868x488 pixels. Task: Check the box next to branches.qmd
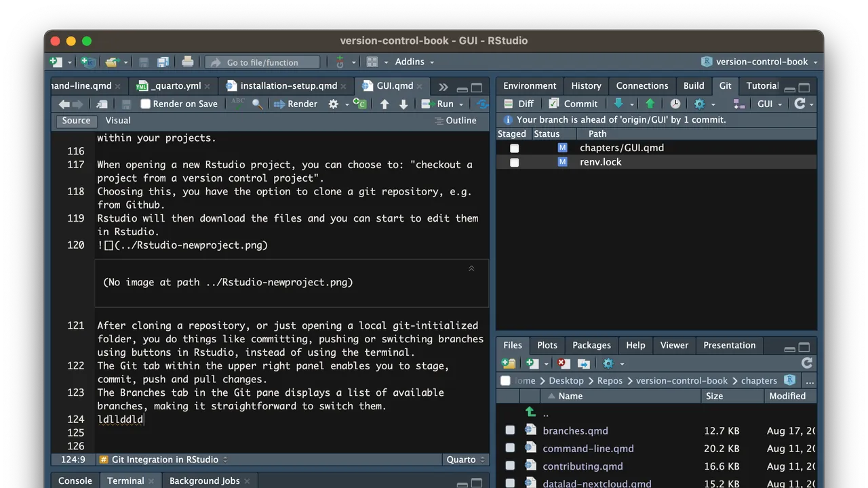pyautogui.click(x=510, y=430)
